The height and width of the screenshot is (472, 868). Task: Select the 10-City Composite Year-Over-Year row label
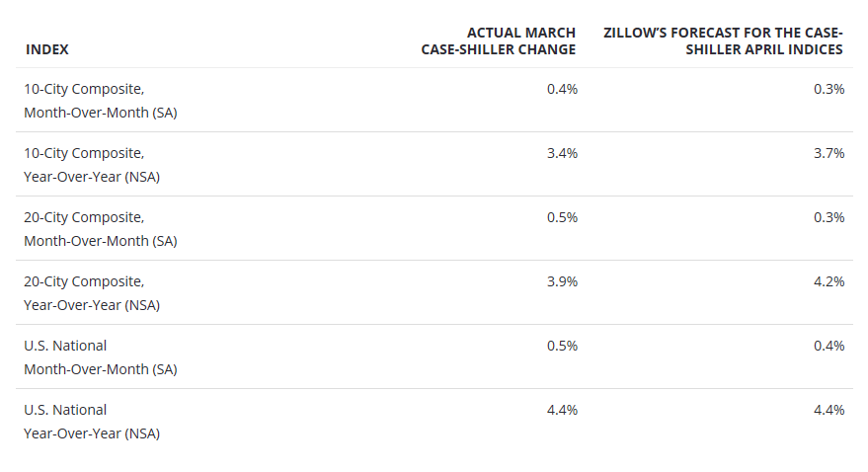(x=92, y=165)
